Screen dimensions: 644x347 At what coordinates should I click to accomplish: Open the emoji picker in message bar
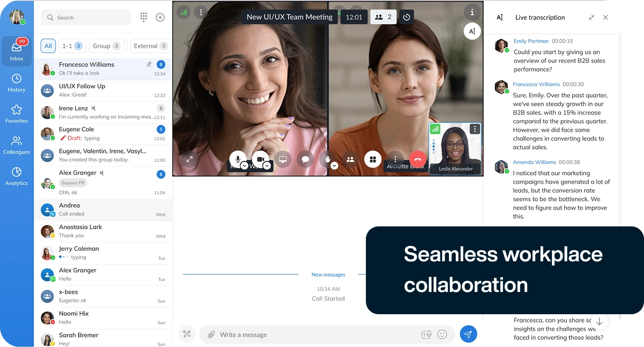coord(443,334)
